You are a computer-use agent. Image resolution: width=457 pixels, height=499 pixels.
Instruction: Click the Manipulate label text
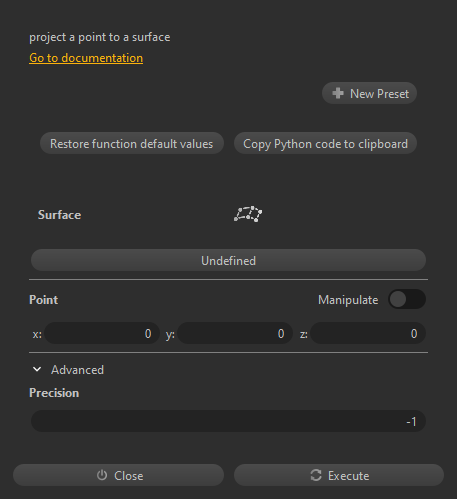point(348,300)
